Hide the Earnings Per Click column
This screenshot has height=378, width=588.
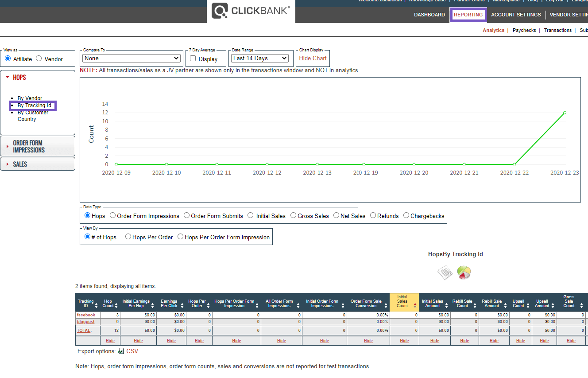click(x=171, y=341)
